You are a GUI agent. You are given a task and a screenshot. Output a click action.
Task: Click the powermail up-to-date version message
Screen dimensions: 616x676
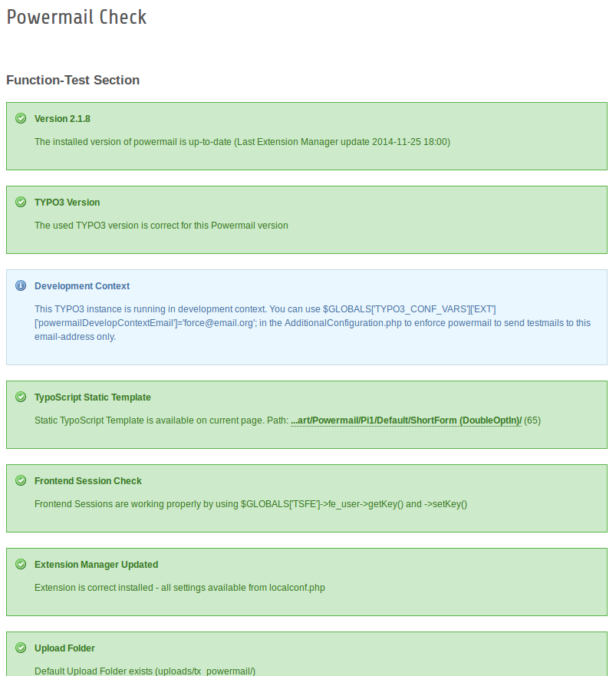242,142
